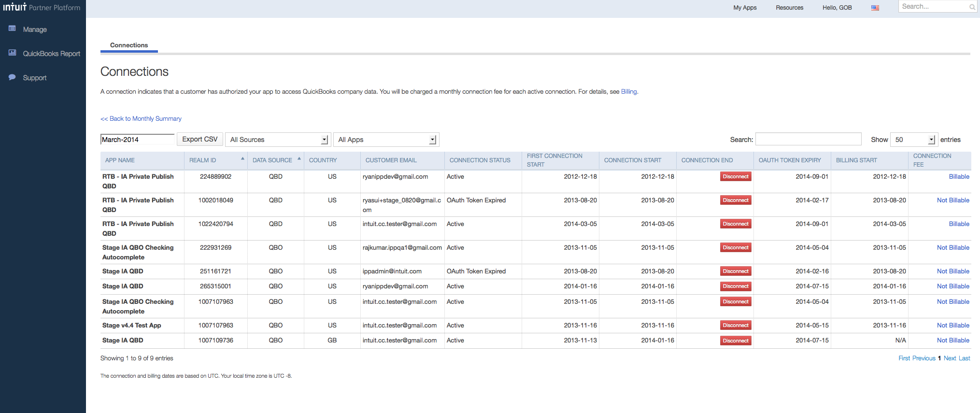Click Not Billable link for Stage v4.4 Test App

coord(953,326)
